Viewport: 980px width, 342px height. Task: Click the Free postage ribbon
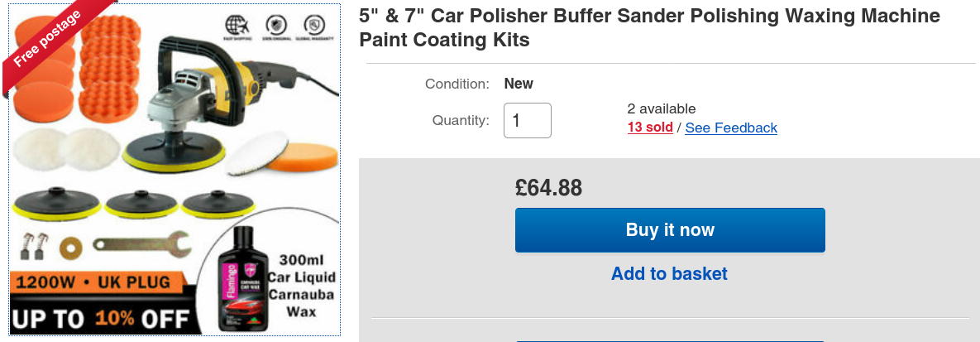(x=45, y=41)
